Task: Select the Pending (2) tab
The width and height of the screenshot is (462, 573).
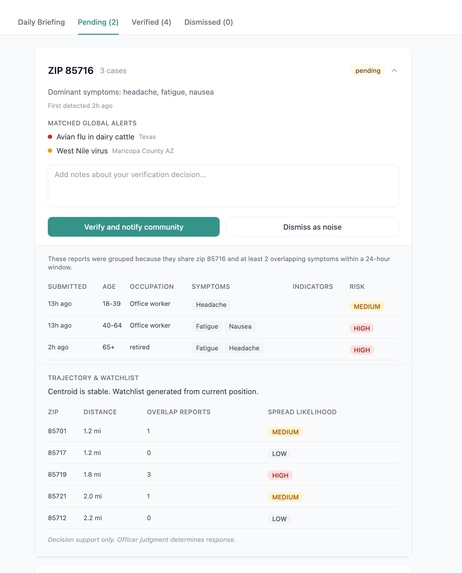Action: 98,22
